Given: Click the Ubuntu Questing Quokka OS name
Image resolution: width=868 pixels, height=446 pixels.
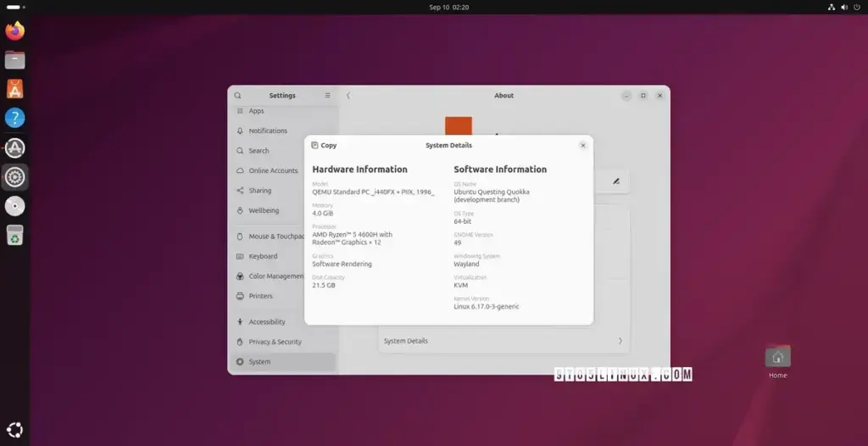Looking at the screenshot, I should (492, 196).
